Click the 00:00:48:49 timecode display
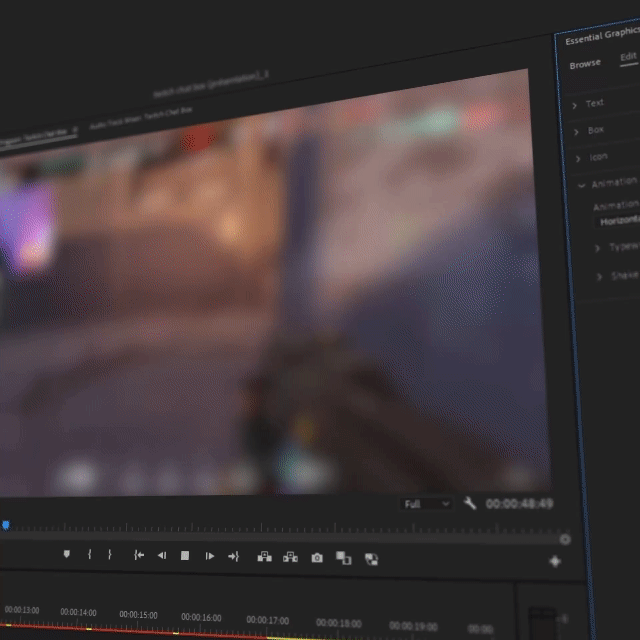The height and width of the screenshot is (640, 640). pyautogui.click(x=519, y=504)
